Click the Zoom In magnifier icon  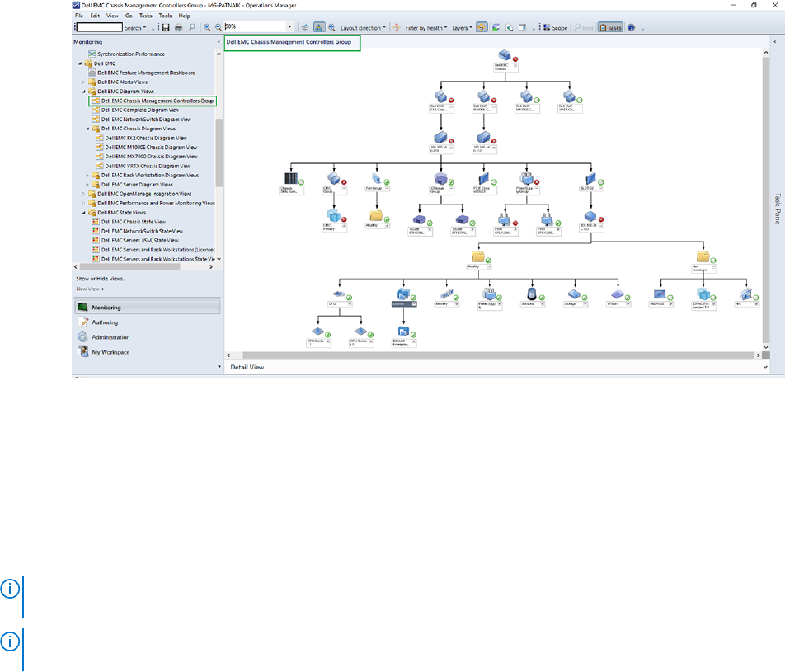coord(207,27)
